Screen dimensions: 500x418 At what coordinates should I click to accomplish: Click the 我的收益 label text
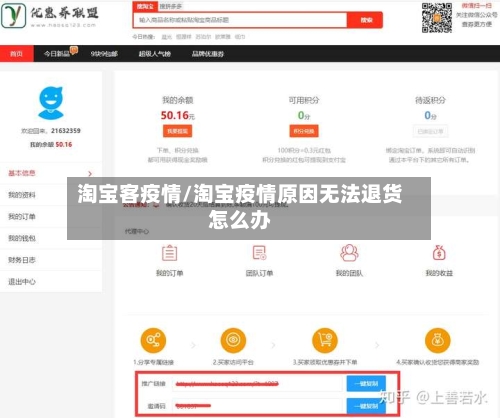tap(439, 273)
